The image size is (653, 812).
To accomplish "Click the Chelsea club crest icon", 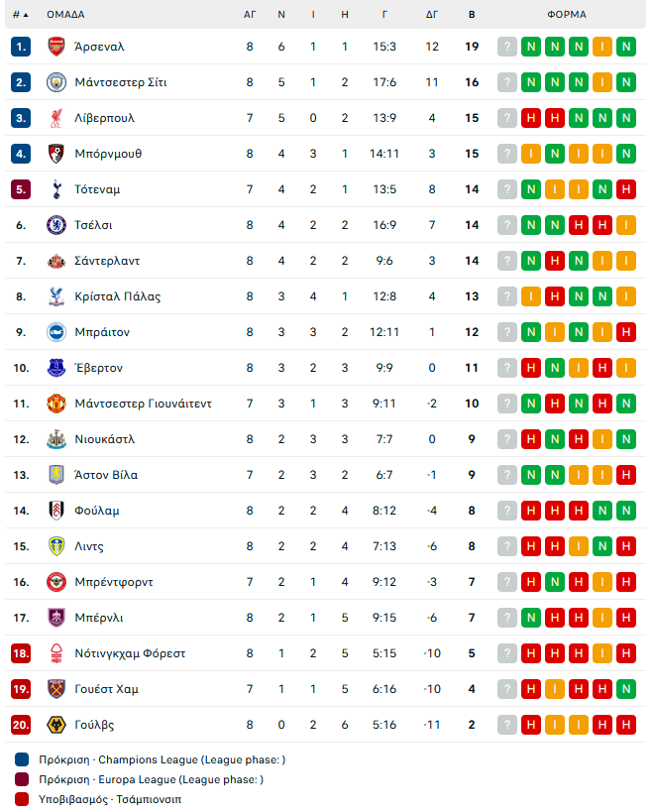I will point(56,225).
